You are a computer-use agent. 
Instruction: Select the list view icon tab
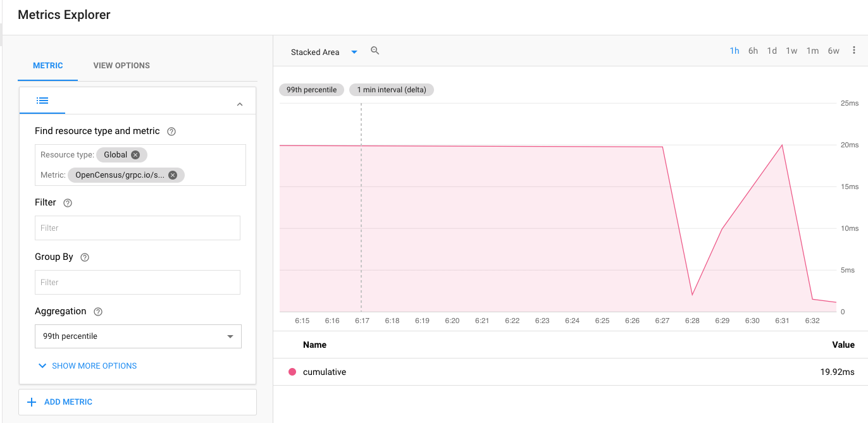42,101
